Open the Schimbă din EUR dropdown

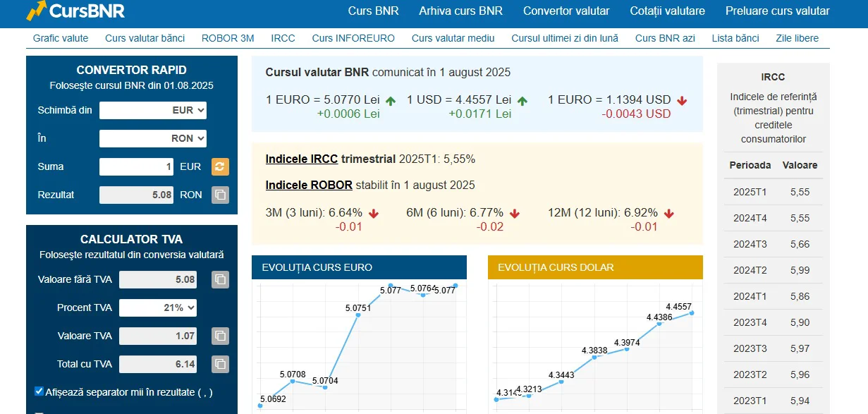[153, 110]
